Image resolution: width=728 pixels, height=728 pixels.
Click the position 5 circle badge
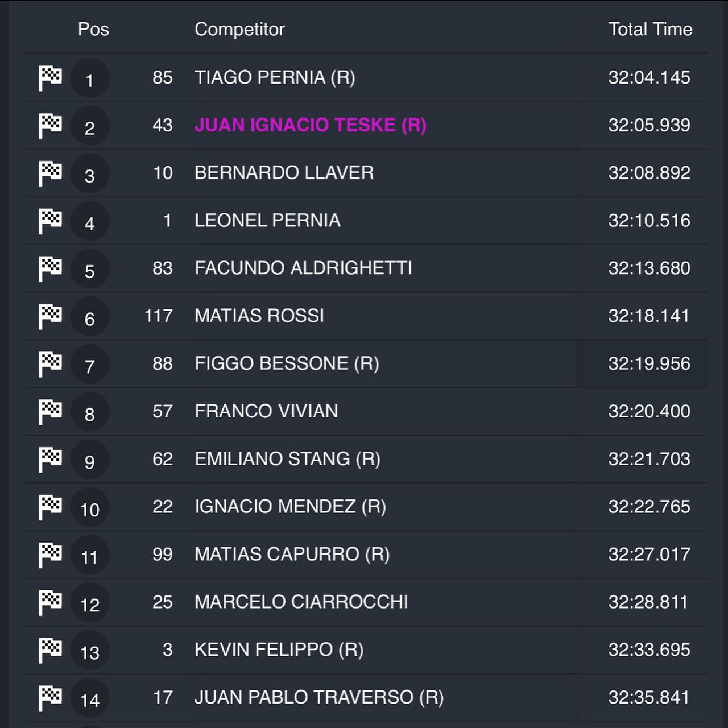[90, 269]
